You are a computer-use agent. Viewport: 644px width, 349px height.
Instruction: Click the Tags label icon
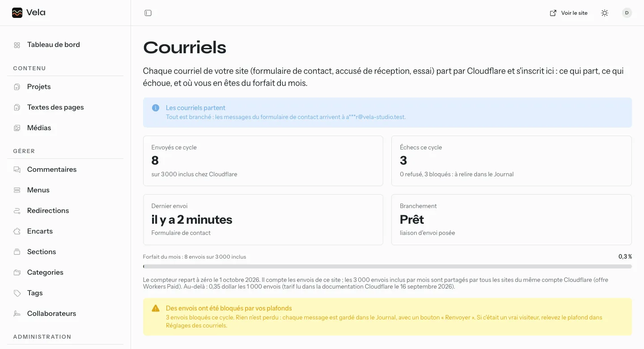[17, 293]
